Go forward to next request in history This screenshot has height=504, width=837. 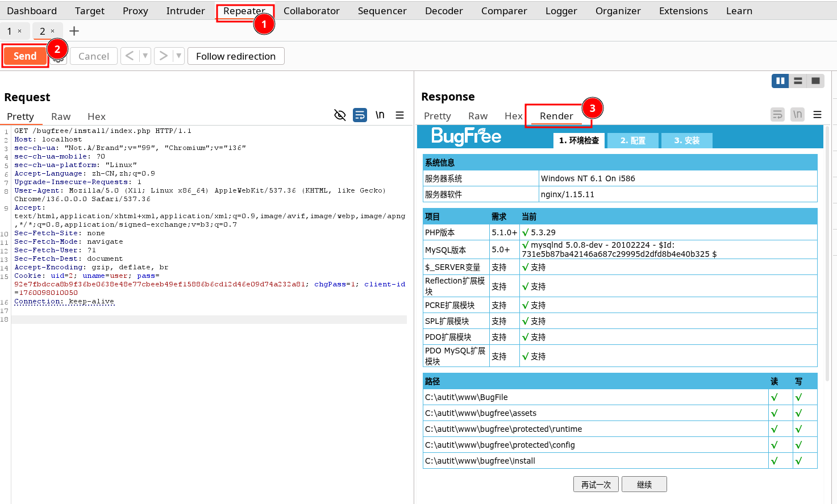tap(164, 56)
